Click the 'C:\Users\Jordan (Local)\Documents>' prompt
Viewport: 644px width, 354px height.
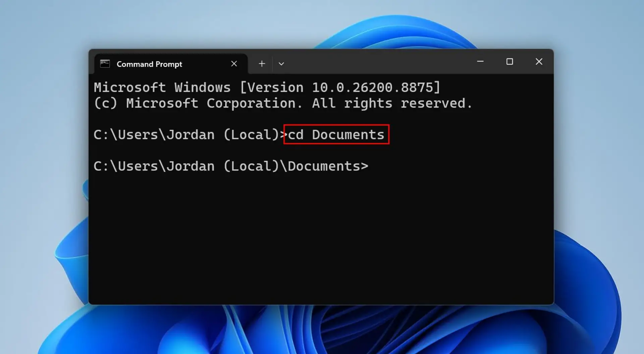click(231, 166)
